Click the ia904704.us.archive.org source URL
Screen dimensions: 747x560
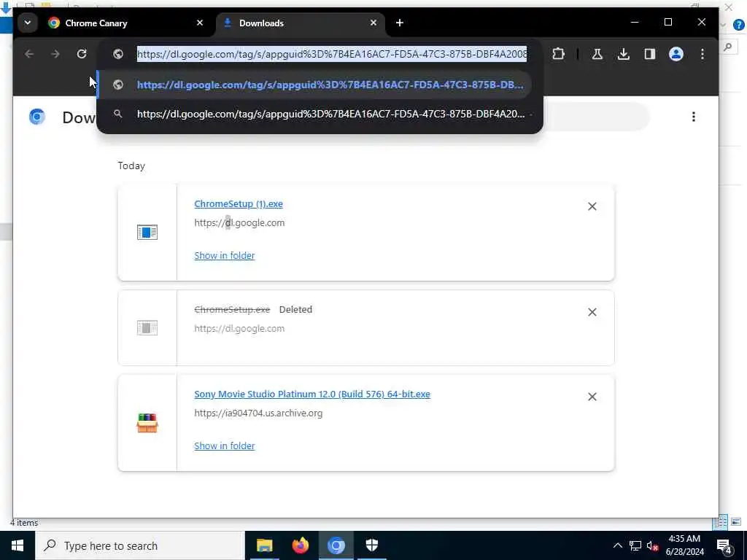pos(258,413)
